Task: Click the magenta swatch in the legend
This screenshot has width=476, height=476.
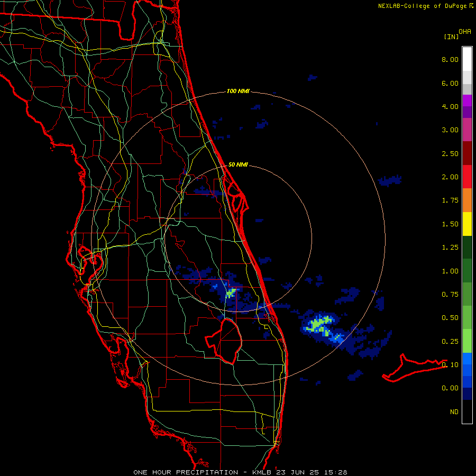Action: coord(467,100)
